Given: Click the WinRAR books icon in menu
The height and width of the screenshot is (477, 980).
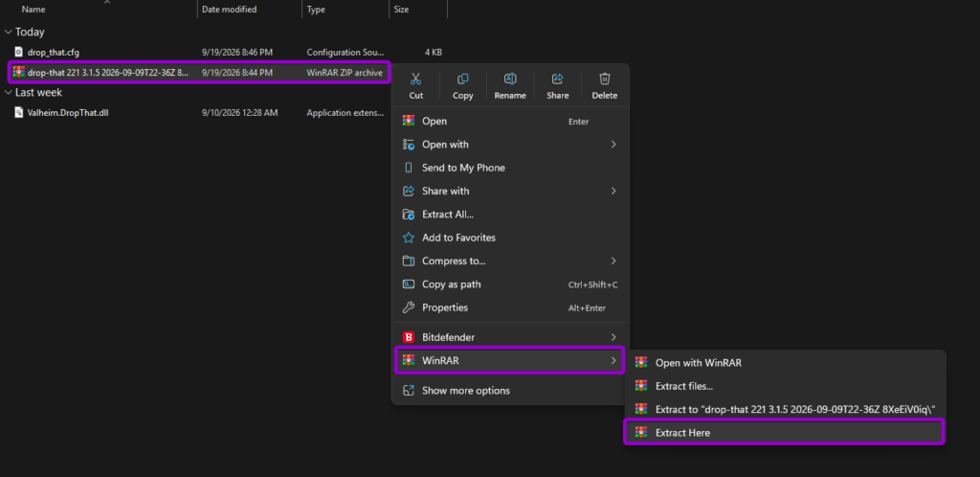Looking at the screenshot, I should click(409, 360).
